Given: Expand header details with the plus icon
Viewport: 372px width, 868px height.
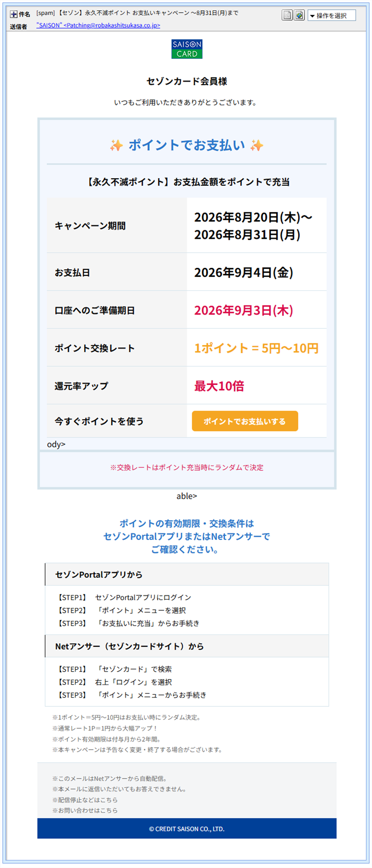Looking at the screenshot, I should pos(13,14).
